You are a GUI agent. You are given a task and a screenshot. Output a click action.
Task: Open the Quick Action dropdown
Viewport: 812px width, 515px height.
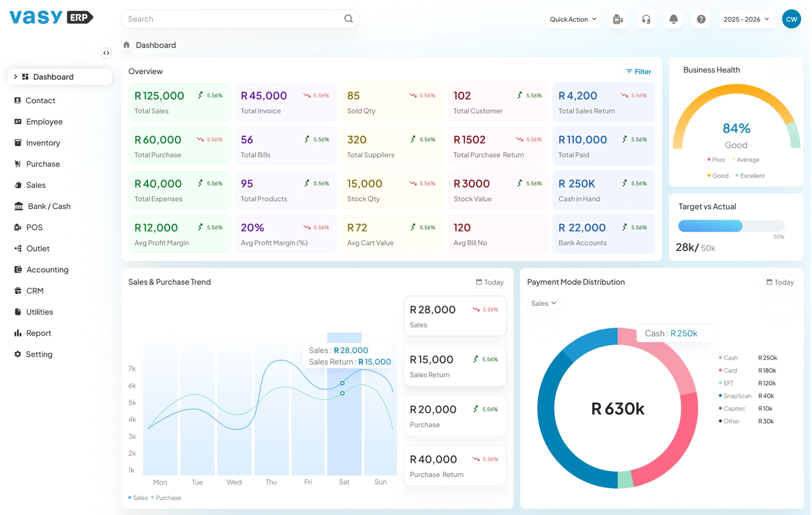coord(573,19)
